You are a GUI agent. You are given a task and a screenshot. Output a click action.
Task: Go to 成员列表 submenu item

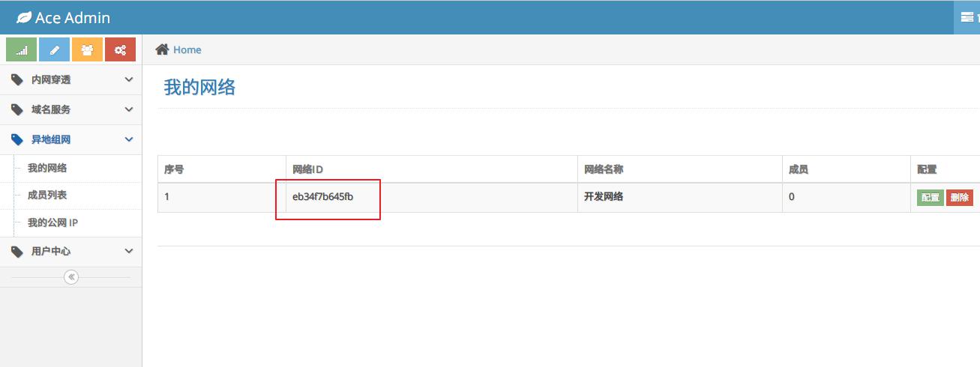point(47,195)
